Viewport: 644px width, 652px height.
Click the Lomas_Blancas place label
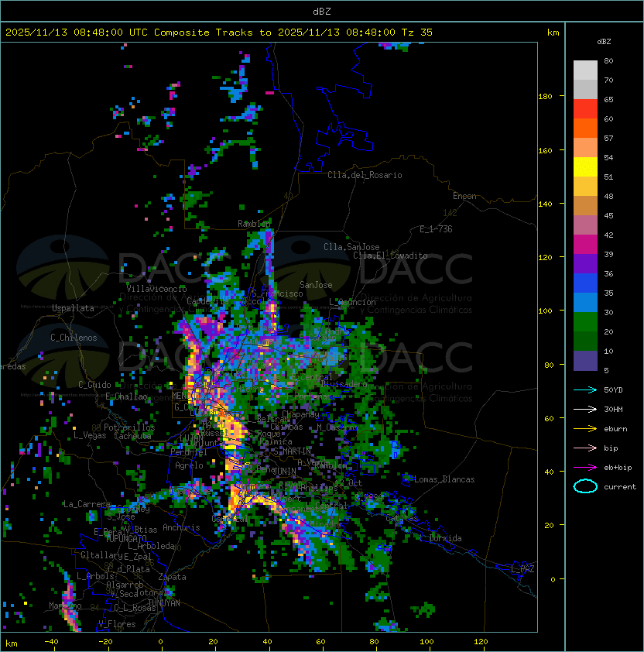(444, 480)
